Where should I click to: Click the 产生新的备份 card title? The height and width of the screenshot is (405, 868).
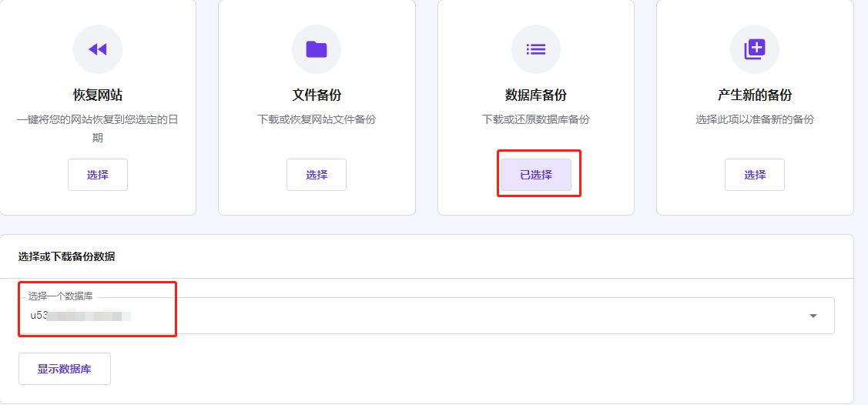click(755, 95)
